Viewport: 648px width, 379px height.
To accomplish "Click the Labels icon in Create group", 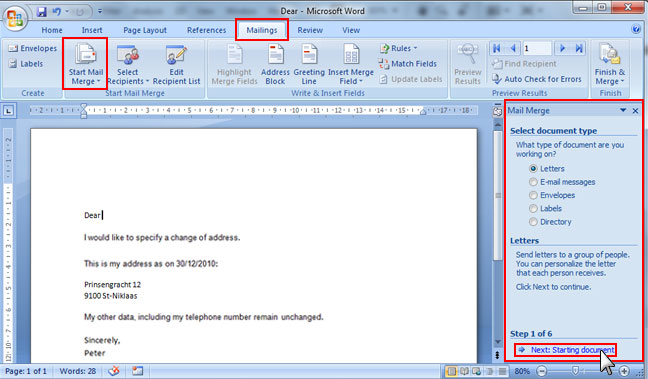I will pos(13,64).
